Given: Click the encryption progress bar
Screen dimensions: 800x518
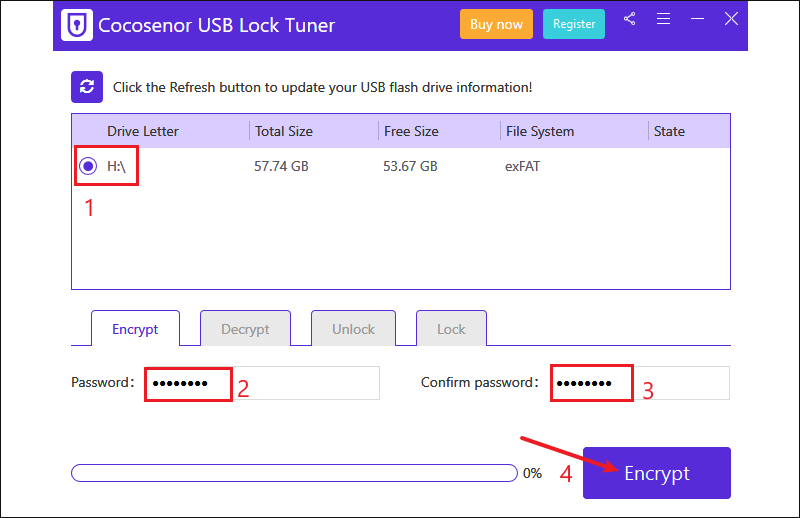Looking at the screenshot, I should [294, 473].
